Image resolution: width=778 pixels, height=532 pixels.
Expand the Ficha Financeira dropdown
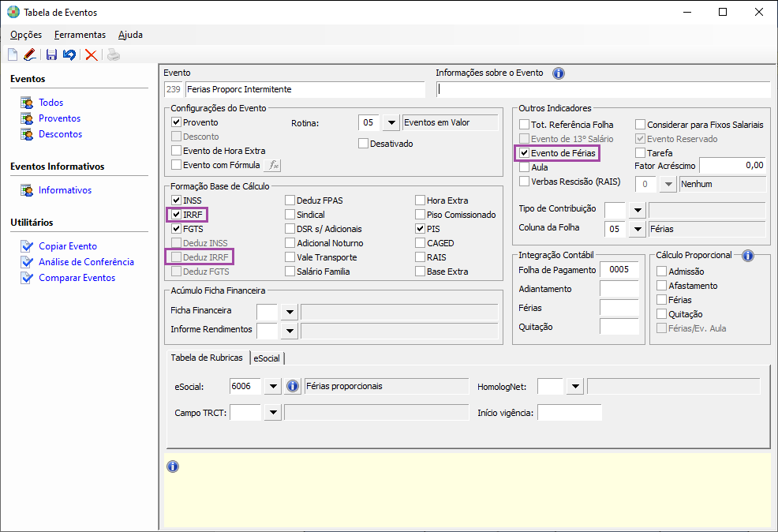290,312
